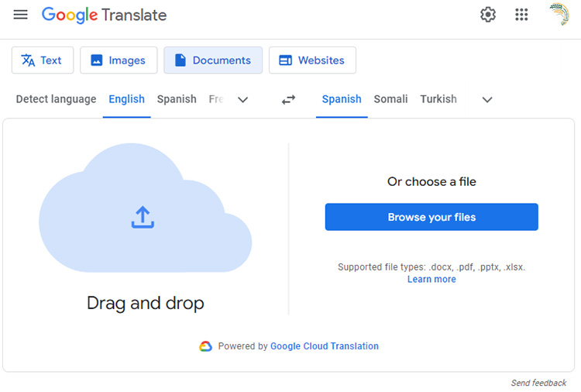Open the Google account avatar
Viewport: 581px width, 392px height.
click(559, 14)
